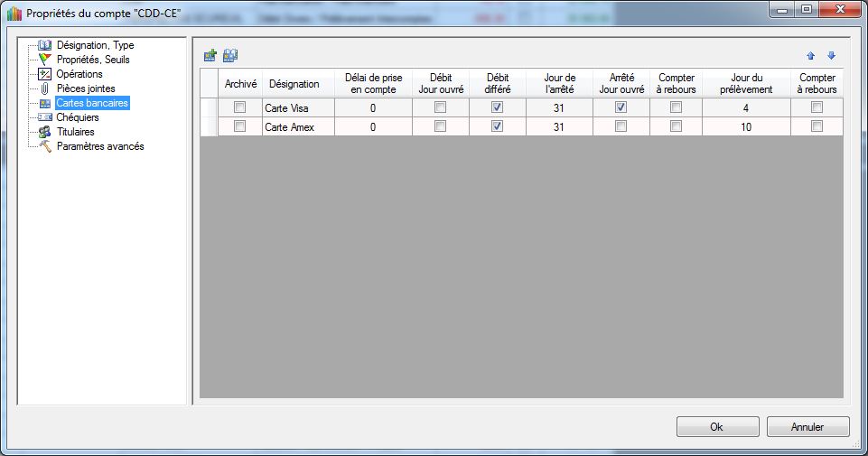Check Débit Jour ouvré for Carte Visa
868x456 pixels.
click(441, 107)
